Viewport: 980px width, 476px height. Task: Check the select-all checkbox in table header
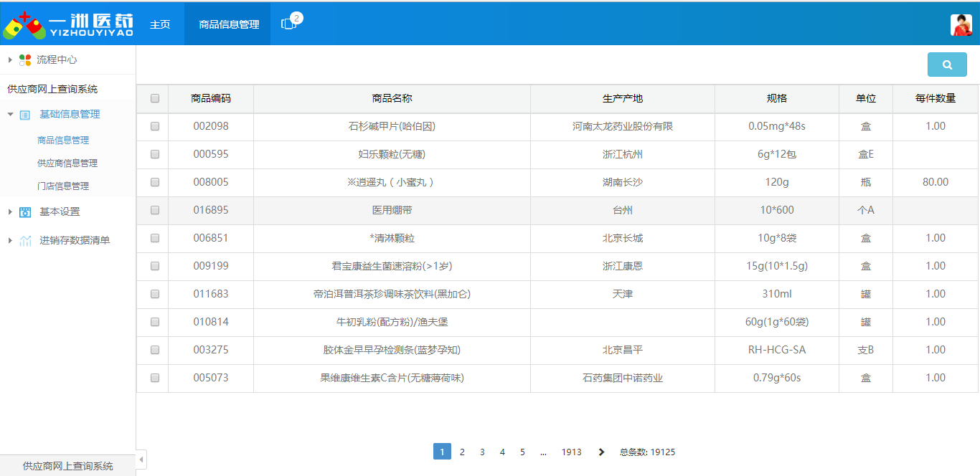click(x=154, y=98)
